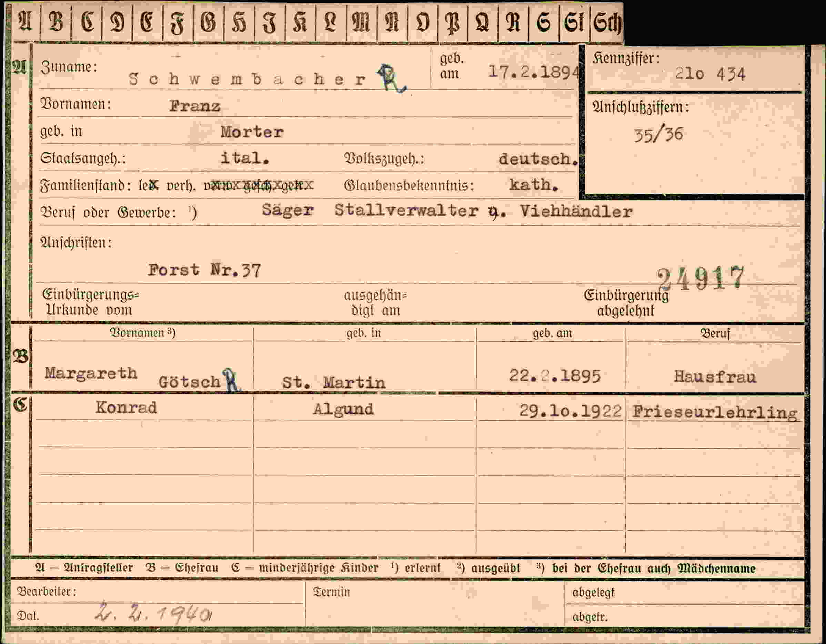Select the alphabet tab 'Sch'
The height and width of the screenshot is (644, 826).
(607, 22)
